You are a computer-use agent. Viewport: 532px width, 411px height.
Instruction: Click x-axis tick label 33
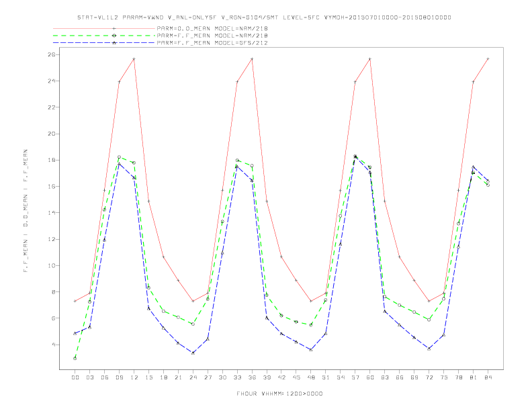click(237, 377)
